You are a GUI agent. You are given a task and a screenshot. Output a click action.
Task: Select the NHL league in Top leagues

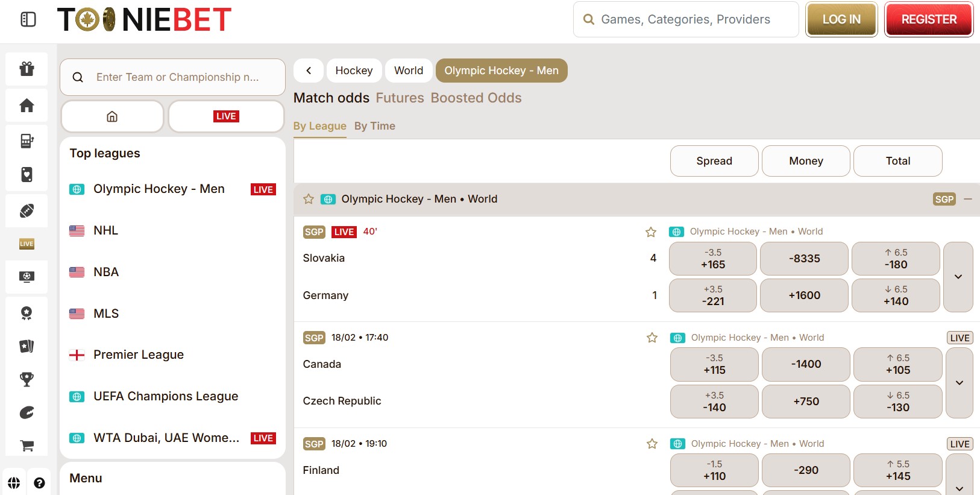(x=105, y=230)
